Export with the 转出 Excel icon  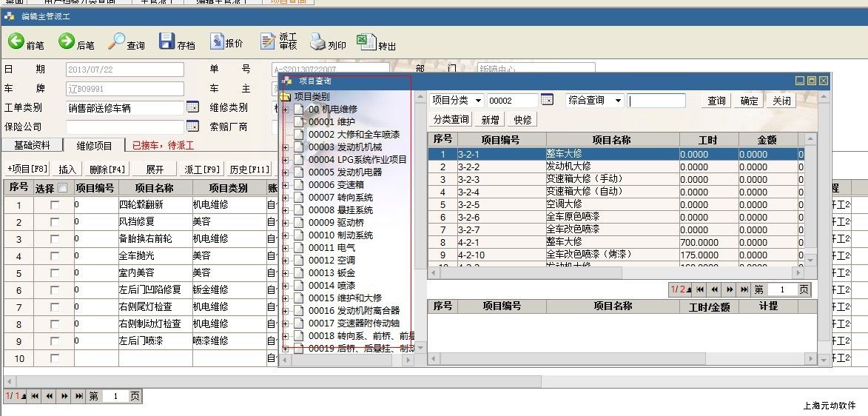366,42
